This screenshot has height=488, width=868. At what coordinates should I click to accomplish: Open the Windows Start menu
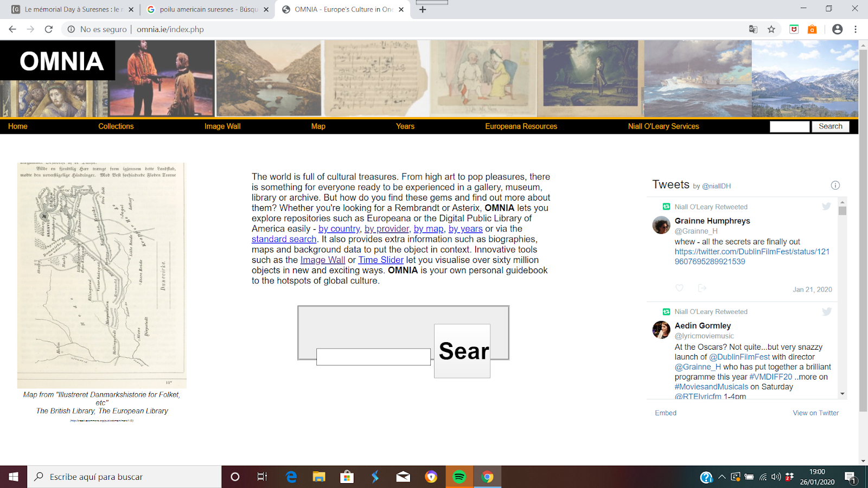point(14,477)
